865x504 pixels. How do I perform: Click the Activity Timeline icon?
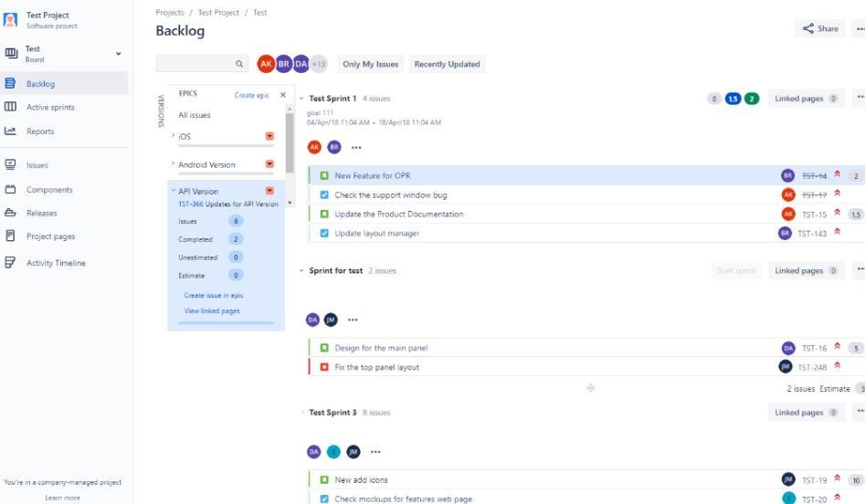pyautogui.click(x=10, y=262)
